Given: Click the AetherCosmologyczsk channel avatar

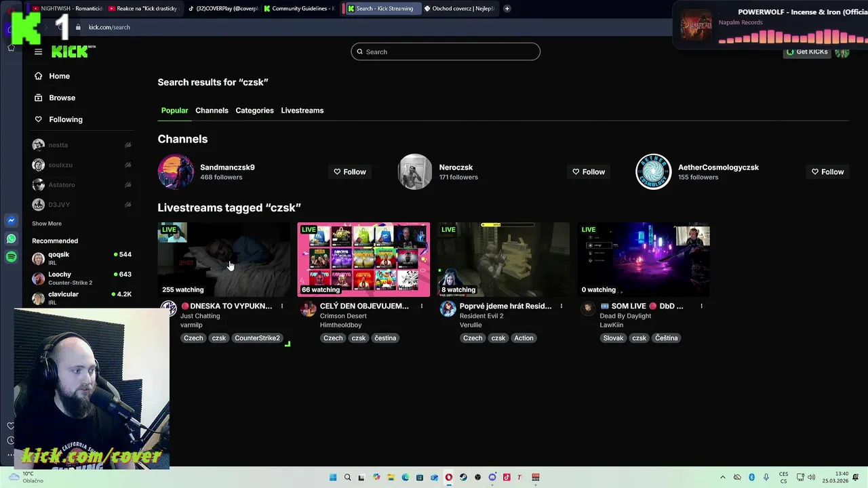Looking at the screenshot, I should pyautogui.click(x=653, y=172).
